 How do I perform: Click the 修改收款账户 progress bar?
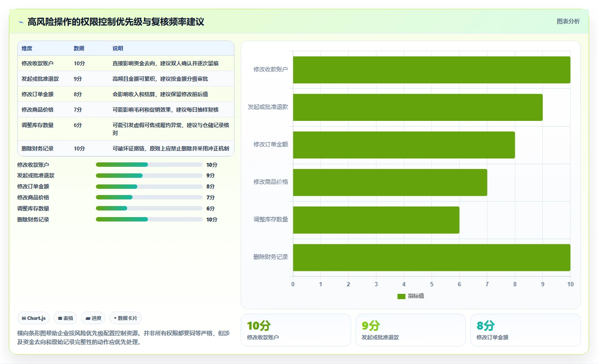tap(149, 165)
